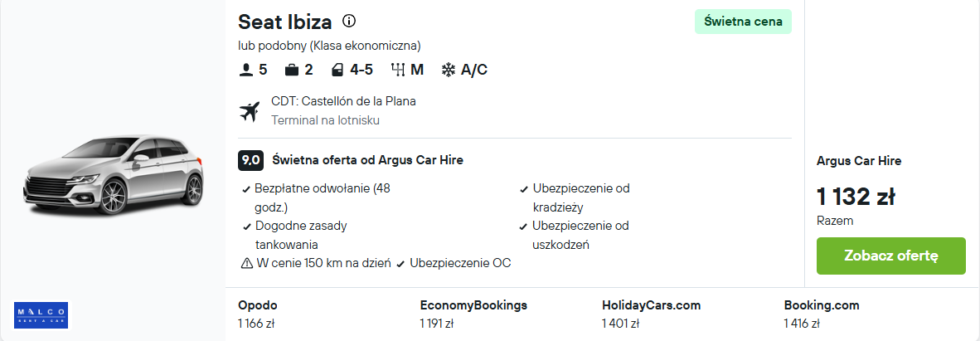Image resolution: width=980 pixels, height=341 pixels.
Task: Click the Świetna cena badge
Action: pos(743,22)
